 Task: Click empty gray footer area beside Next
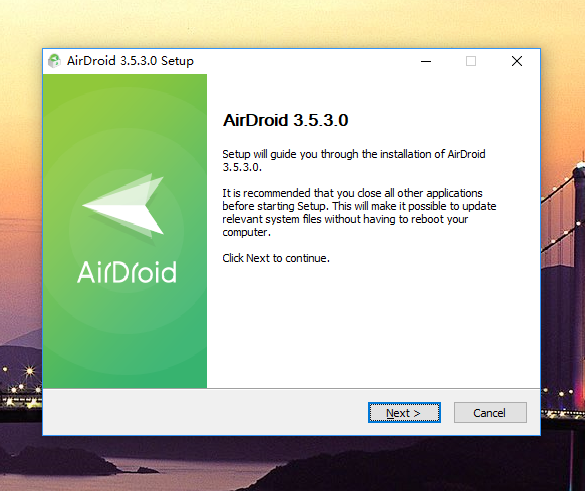[x=205, y=412]
